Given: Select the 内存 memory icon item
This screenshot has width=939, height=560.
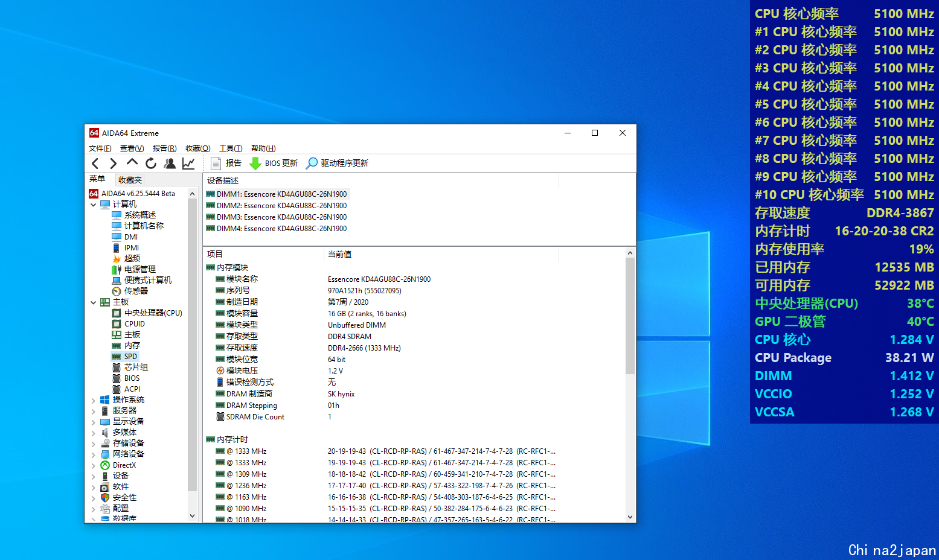Looking at the screenshot, I should coord(117,346).
